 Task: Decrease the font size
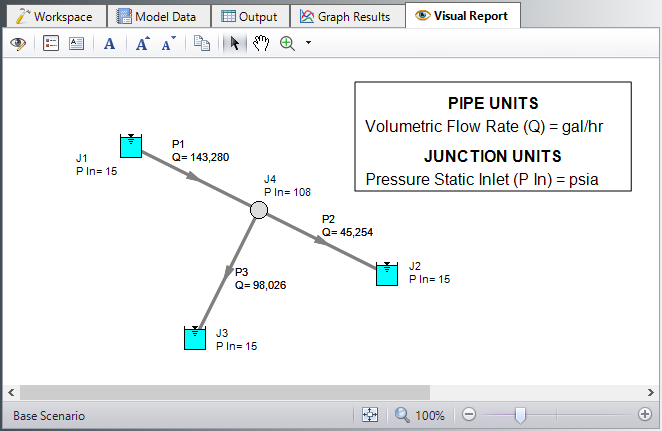click(168, 44)
